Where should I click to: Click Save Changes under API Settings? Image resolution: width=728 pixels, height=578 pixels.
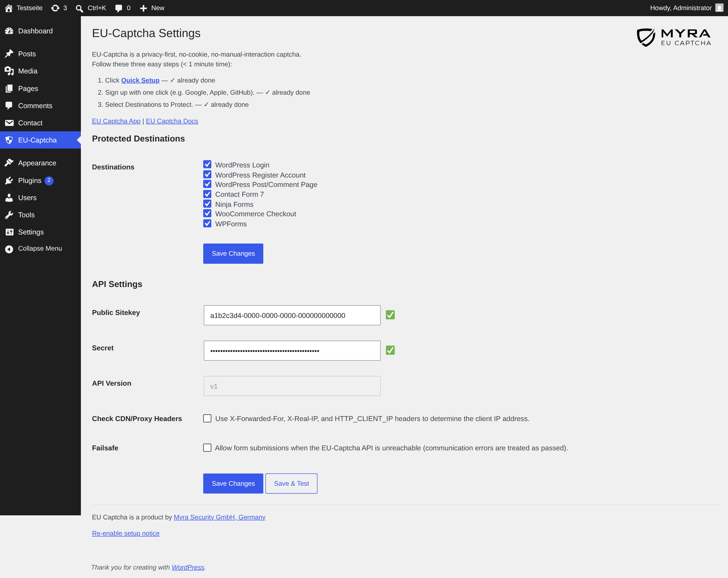(233, 484)
